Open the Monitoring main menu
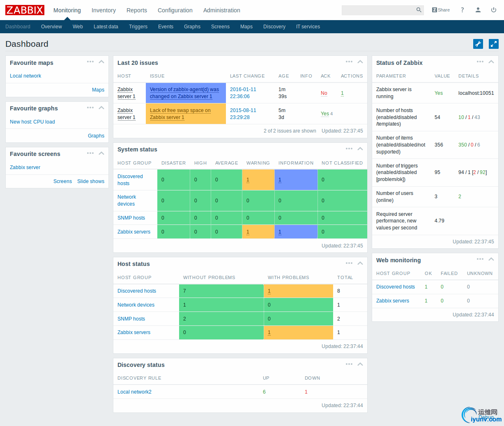Screen dimensions: 504x426 coord(67,10)
